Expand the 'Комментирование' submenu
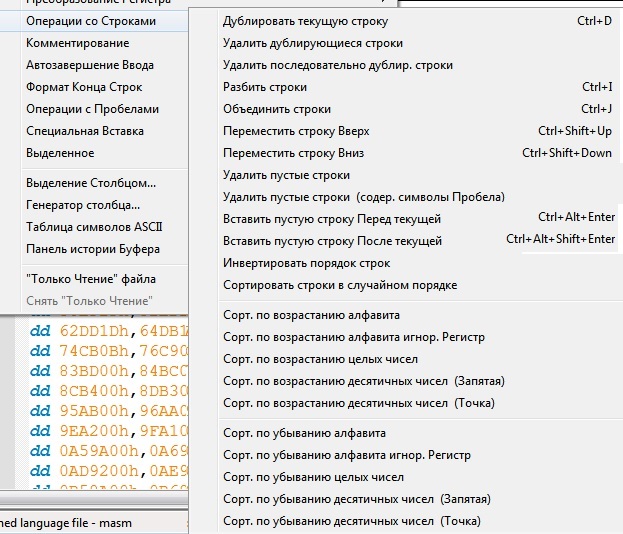Image resolution: width=623 pixels, height=534 pixels. click(78, 43)
